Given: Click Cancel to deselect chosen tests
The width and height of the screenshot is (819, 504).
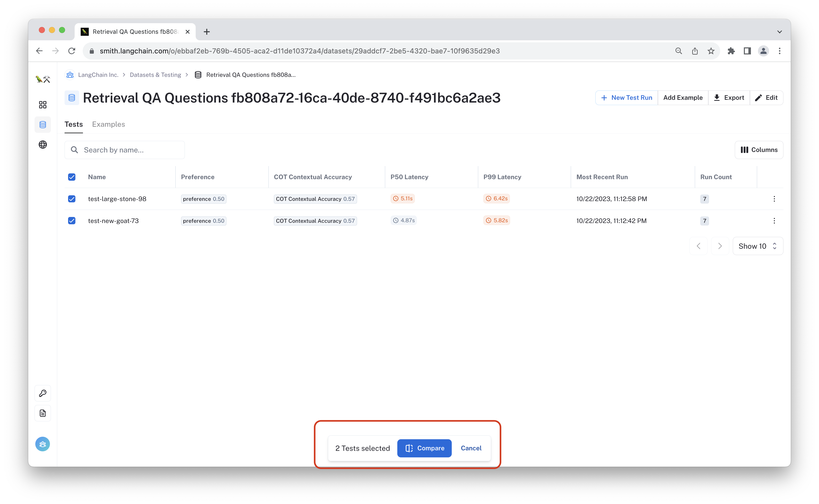Looking at the screenshot, I should 472,448.
